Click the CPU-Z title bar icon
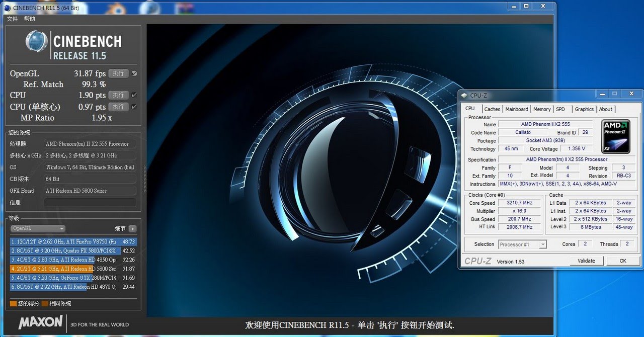 (464, 96)
